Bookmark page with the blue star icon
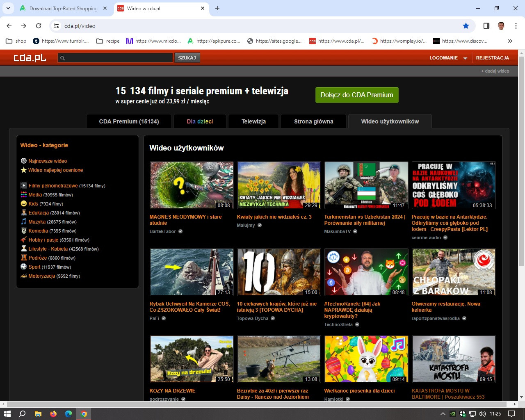Screen dimensions: 525x420 (466, 26)
